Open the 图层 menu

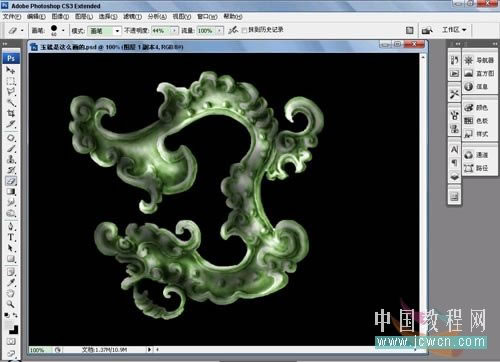pyautogui.click(x=84, y=16)
